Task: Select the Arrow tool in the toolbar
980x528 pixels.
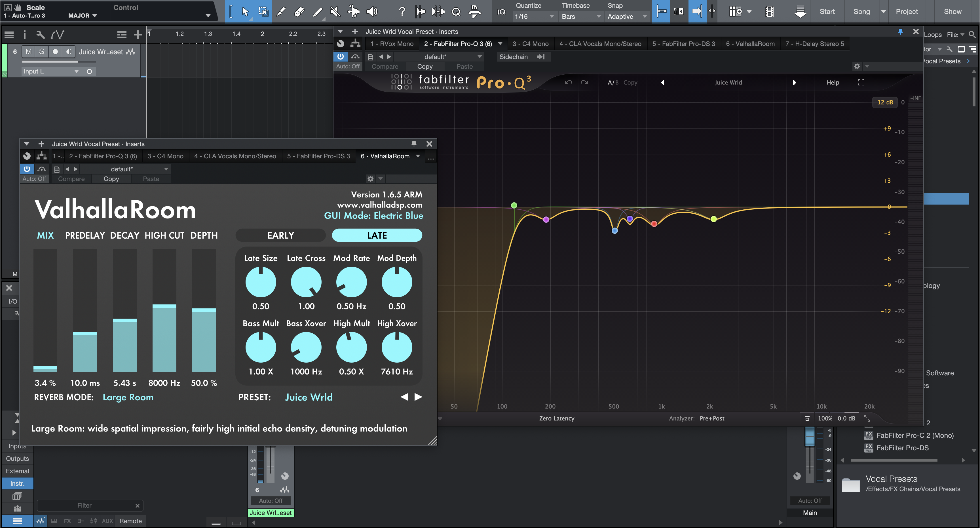Action: click(x=245, y=11)
